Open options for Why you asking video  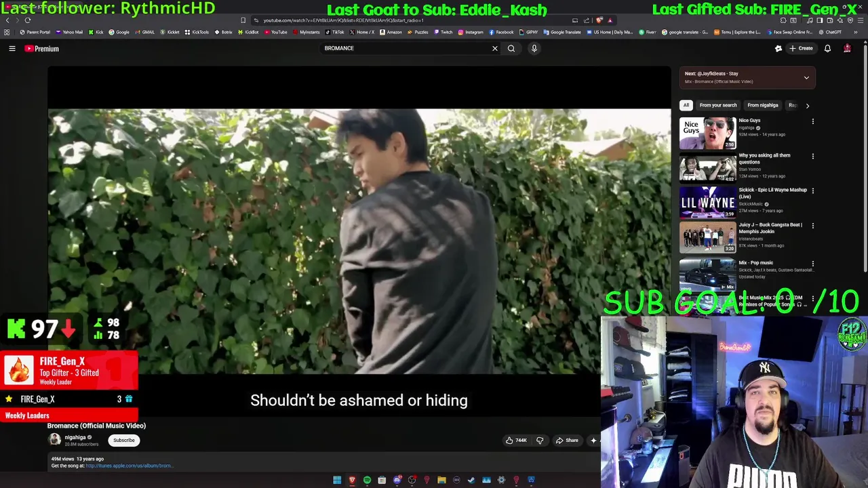(x=813, y=156)
